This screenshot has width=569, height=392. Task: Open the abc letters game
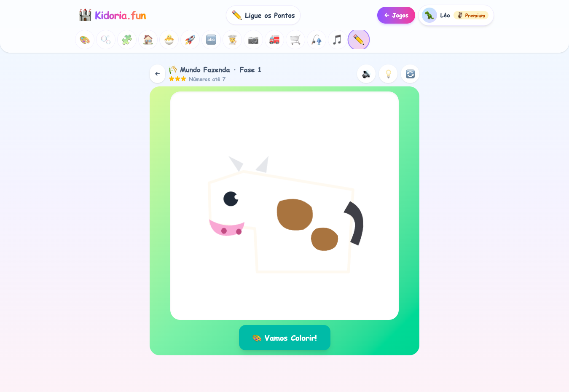[x=211, y=40]
